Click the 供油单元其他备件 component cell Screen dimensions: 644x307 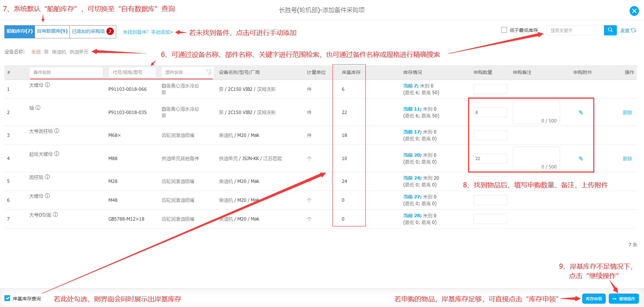(x=180, y=158)
